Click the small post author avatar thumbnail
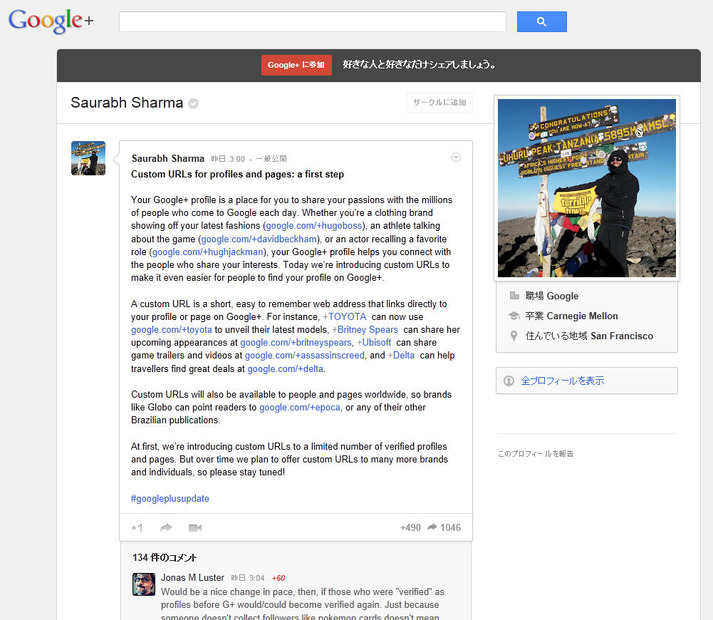Screen dimensions: 713x620 (88, 158)
